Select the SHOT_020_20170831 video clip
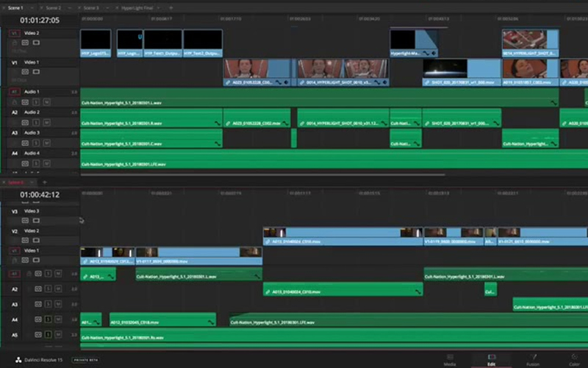Screen dimensions: 588x368 pyautogui.click(x=462, y=72)
